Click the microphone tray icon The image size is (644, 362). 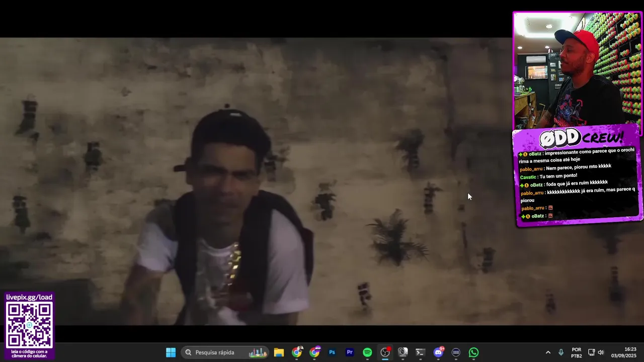(561, 352)
